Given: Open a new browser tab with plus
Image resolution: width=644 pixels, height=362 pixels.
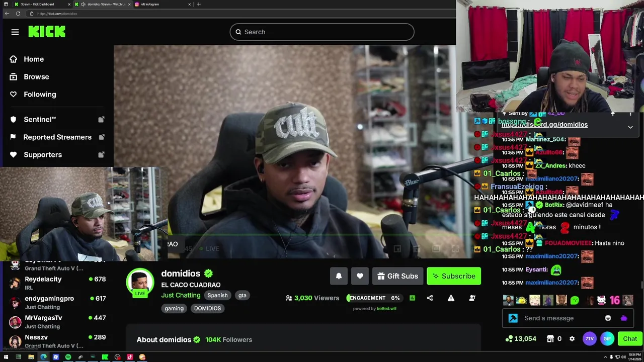Looking at the screenshot, I should click(x=199, y=4).
